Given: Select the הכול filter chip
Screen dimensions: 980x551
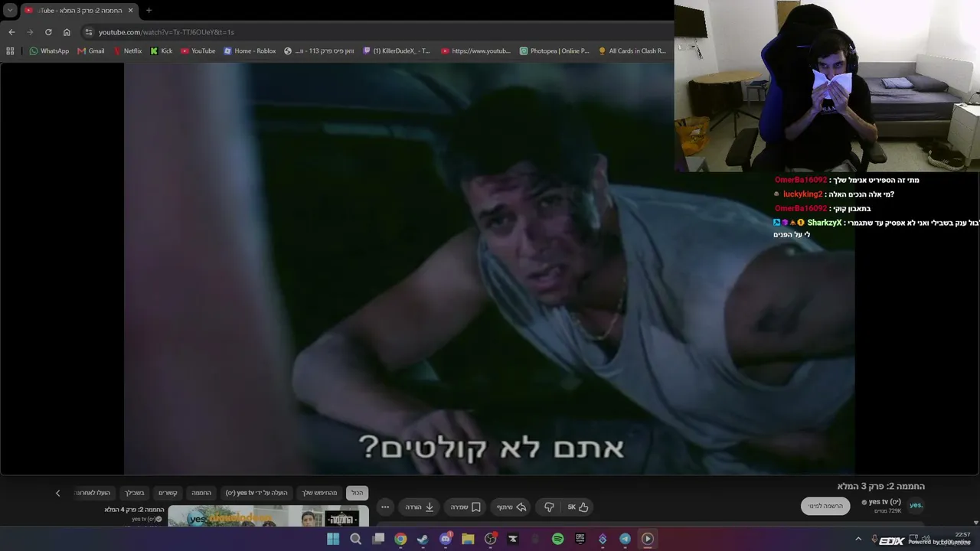Looking at the screenshot, I should tap(357, 493).
